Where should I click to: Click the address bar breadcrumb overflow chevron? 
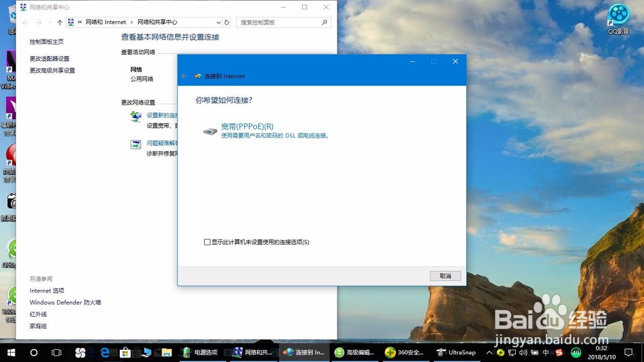[80, 22]
